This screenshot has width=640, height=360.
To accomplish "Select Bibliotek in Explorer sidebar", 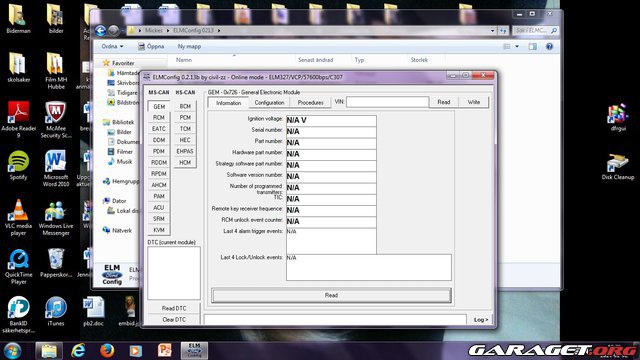I will 123,122.
